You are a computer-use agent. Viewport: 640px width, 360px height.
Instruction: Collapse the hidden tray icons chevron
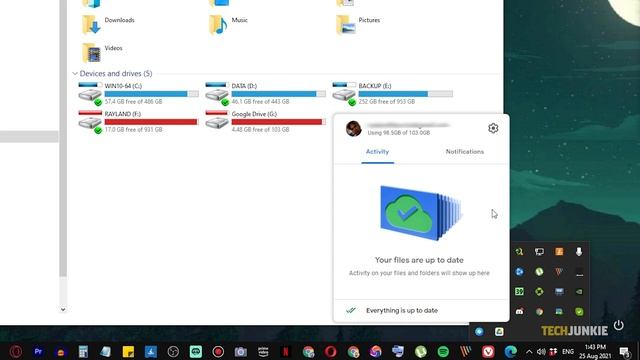pyautogui.click(x=529, y=351)
